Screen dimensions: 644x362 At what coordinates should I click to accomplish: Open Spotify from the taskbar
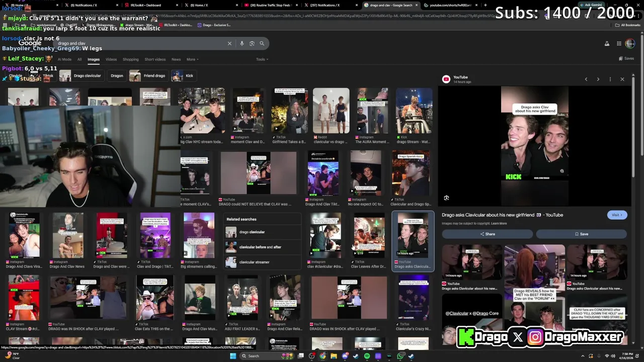(367, 356)
